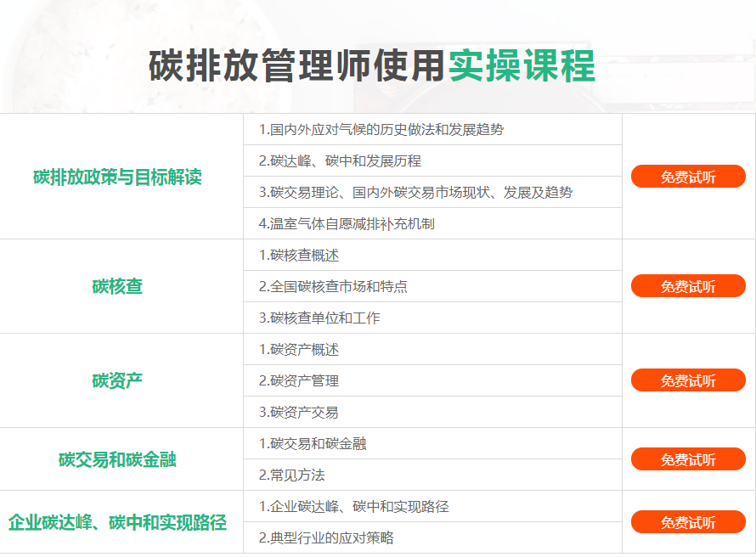Viewport: 756px width, 557px height.
Task: Click 免费试听 button in 碳核查 row
Action: [688, 286]
